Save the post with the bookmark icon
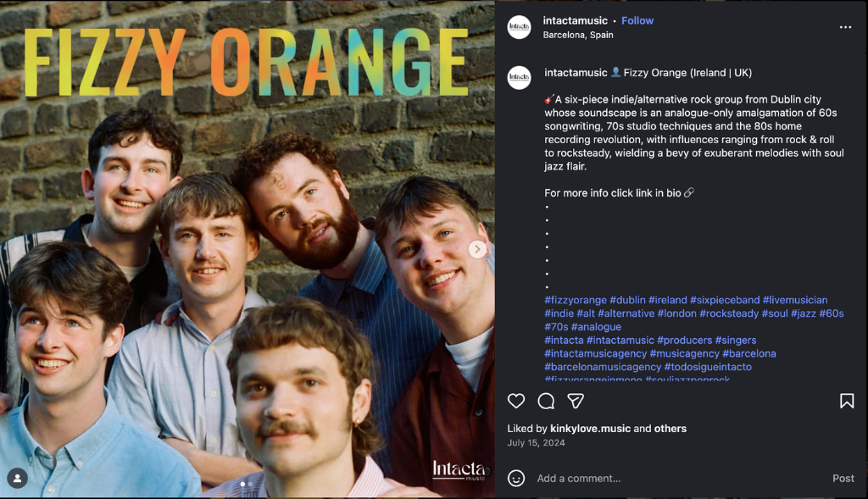868x499 pixels. pyautogui.click(x=846, y=401)
